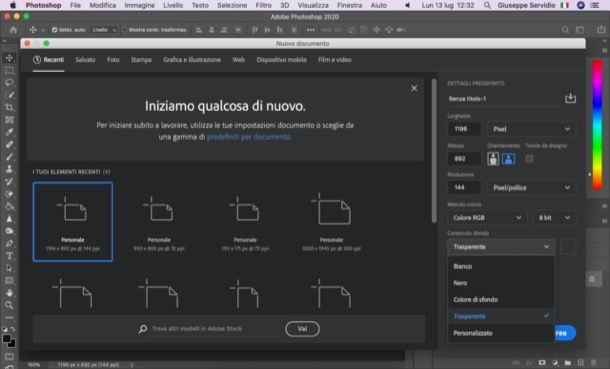Image resolution: width=610 pixels, height=369 pixels.
Task: Switch to Grafica e illustrazione tab
Action: (192, 60)
